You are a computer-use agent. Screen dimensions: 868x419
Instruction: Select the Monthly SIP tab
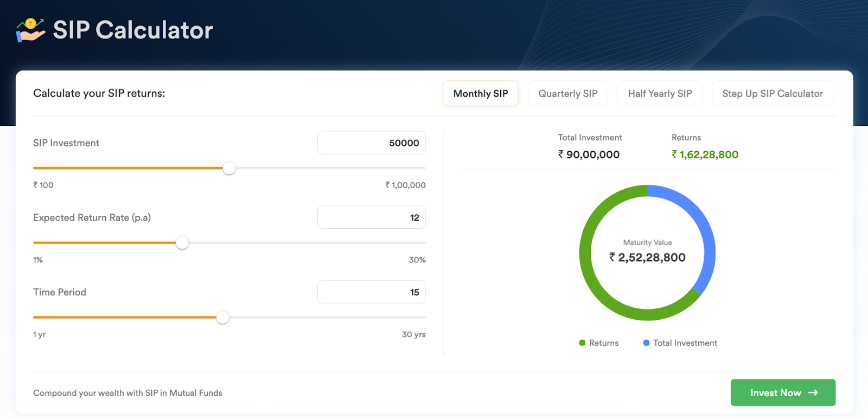[x=481, y=93]
